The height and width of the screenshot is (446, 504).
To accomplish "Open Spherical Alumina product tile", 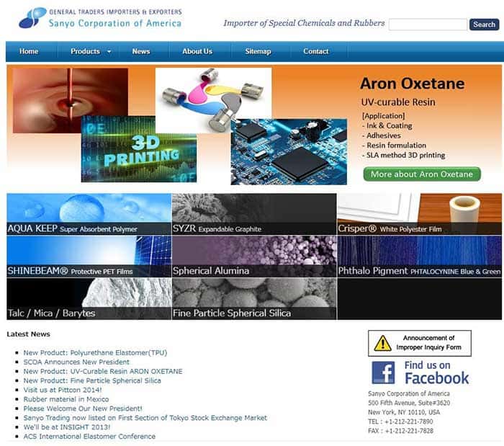I will pyautogui.click(x=254, y=257).
